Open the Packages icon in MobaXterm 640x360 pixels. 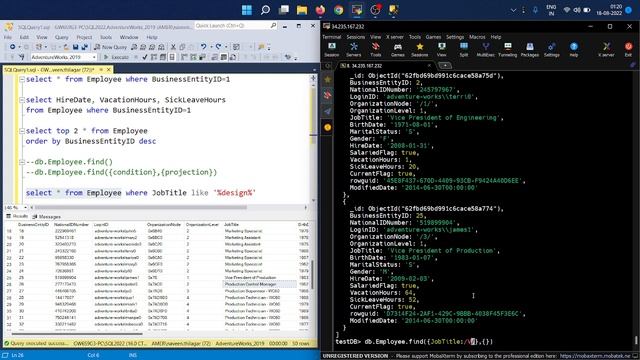pyautogui.click(x=529, y=49)
